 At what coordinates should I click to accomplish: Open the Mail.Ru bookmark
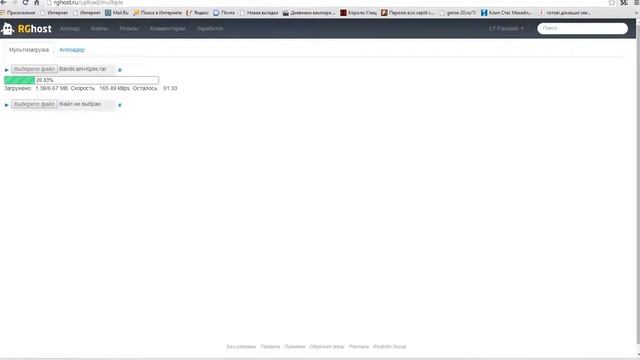point(117,13)
